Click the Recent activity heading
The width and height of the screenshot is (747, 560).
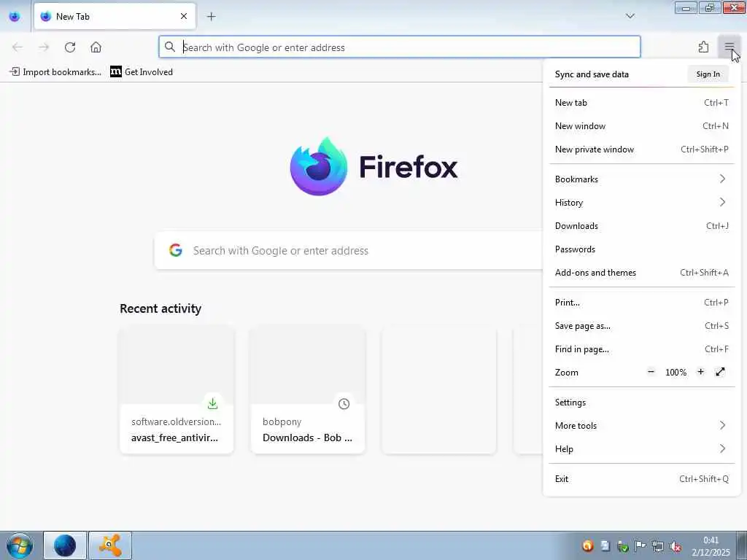160,308
